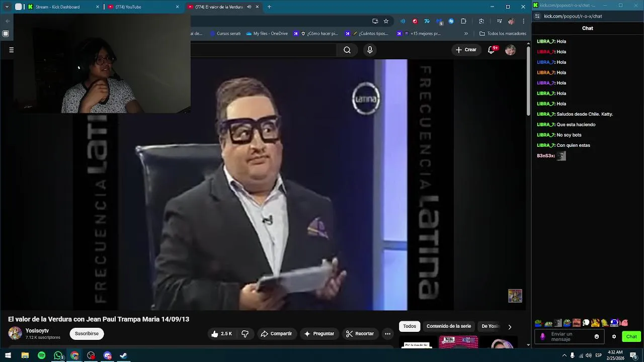Dislike the video with thumbs-down
This screenshot has width=644, height=362.
pos(245,334)
